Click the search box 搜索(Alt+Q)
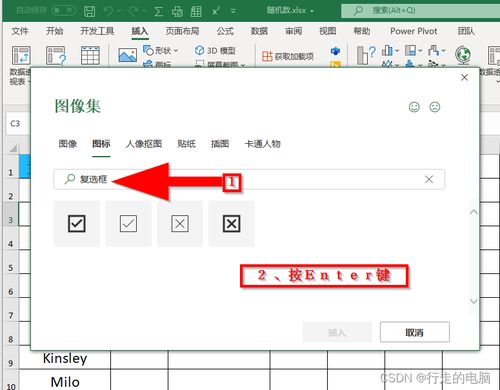 420,10
